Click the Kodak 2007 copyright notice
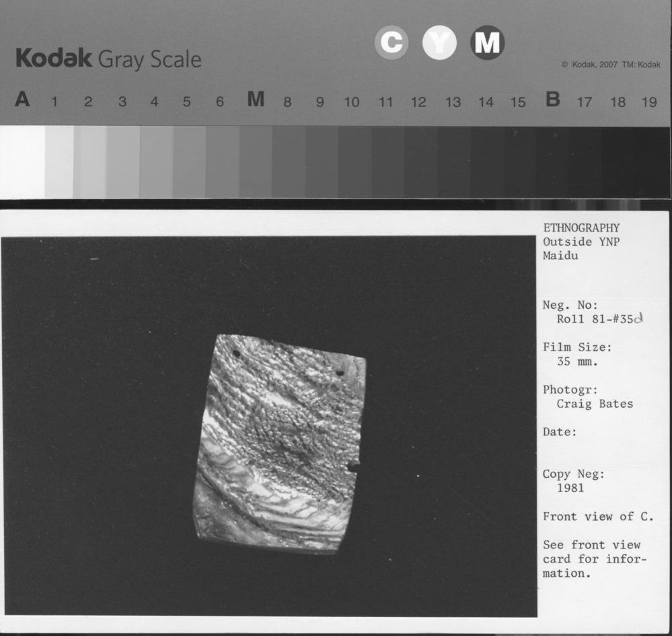This screenshot has height=636, width=672. [x=610, y=65]
